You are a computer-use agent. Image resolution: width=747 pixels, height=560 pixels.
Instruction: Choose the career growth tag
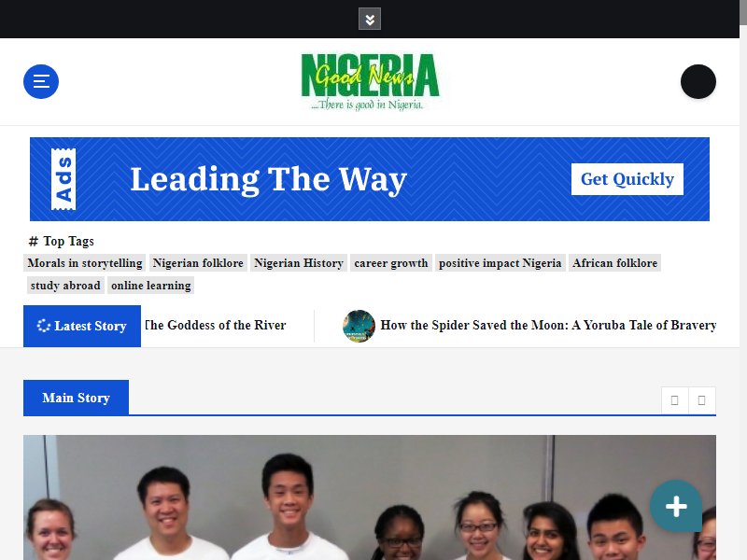[391, 263]
